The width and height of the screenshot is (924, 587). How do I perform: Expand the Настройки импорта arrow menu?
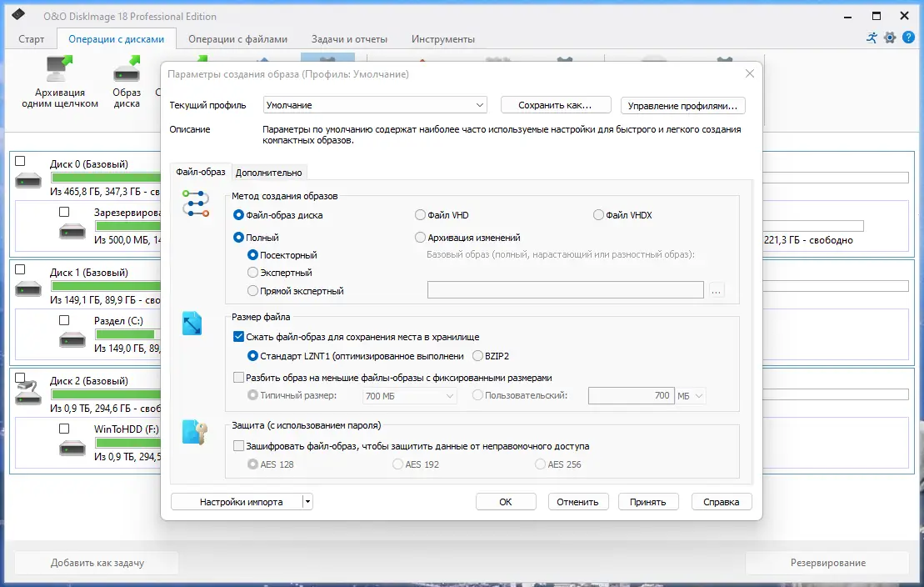point(307,502)
